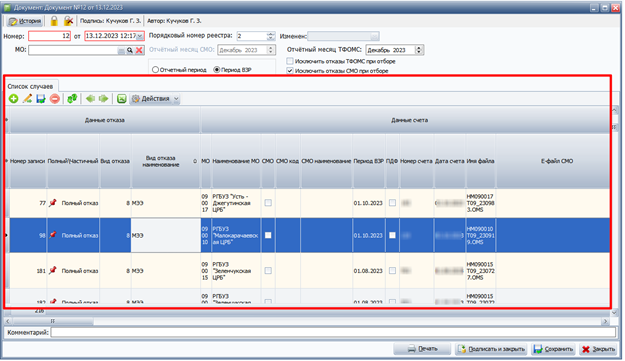
Task: Switch to the Список случаев tab
Action: [30, 86]
